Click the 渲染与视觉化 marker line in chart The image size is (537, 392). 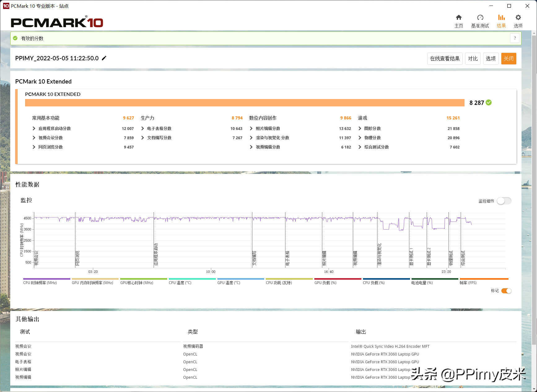tap(377, 240)
